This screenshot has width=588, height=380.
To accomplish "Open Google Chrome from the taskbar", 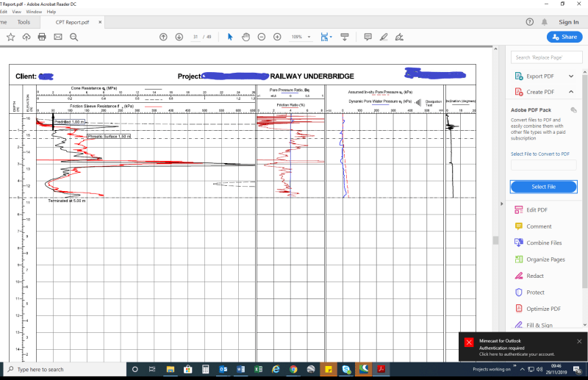I will [x=293, y=369].
